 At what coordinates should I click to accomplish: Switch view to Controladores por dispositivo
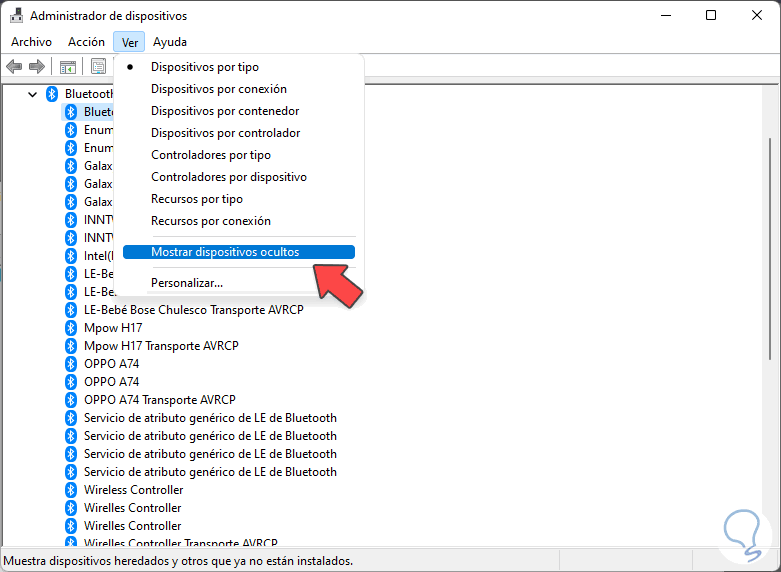coord(239,177)
